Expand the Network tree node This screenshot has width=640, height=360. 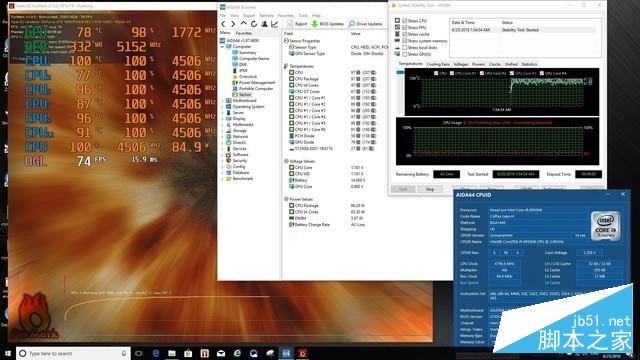point(222,137)
